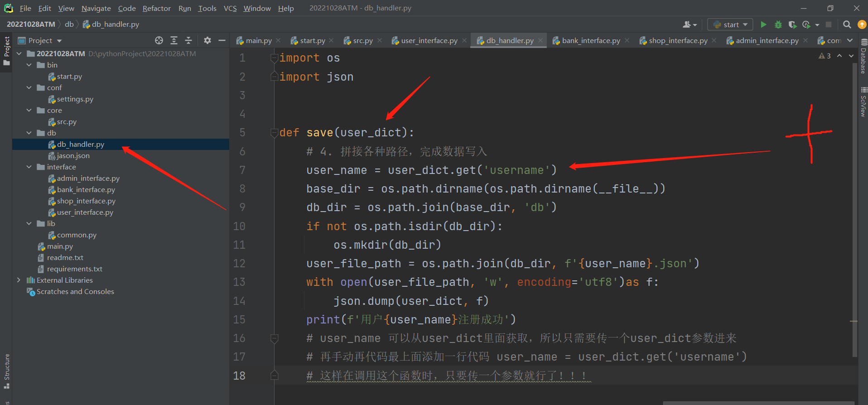868x405 pixels.
Task: Collapse the conf folder
Action: (x=29, y=87)
